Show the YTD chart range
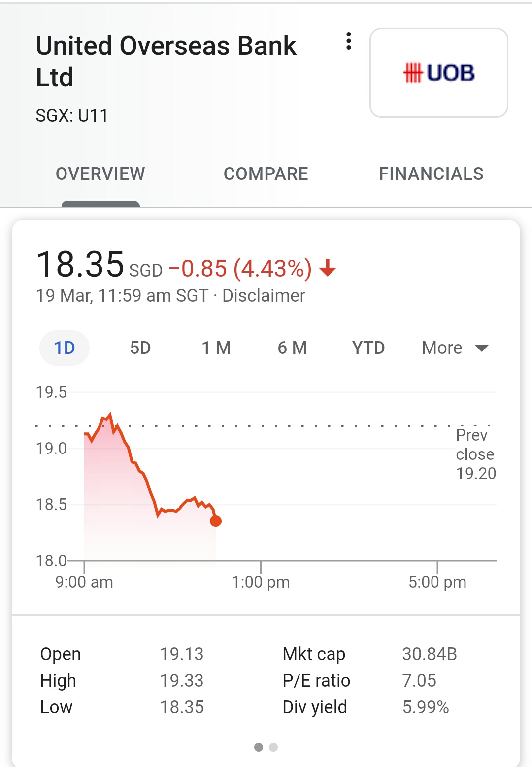 368,348
